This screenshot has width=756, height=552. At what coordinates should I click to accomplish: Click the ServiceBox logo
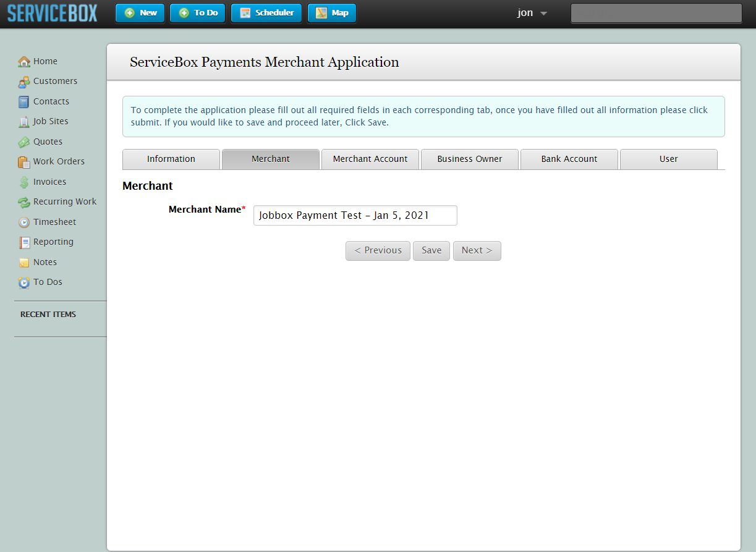(53, 13)
